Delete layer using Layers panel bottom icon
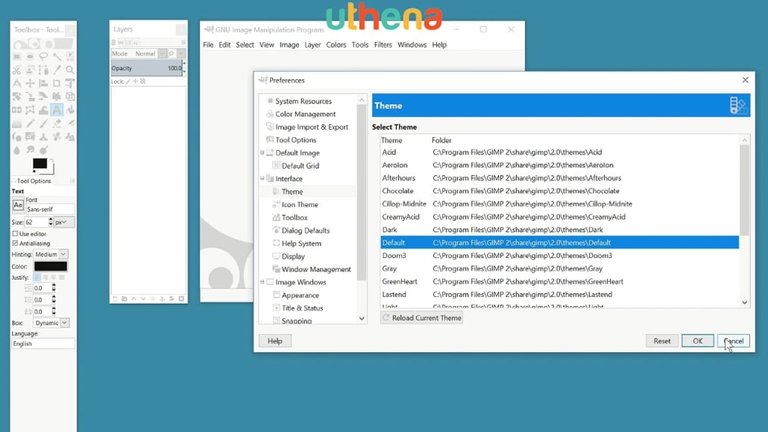The width and height of the screenshot is (768, 432). coord(181,298)
